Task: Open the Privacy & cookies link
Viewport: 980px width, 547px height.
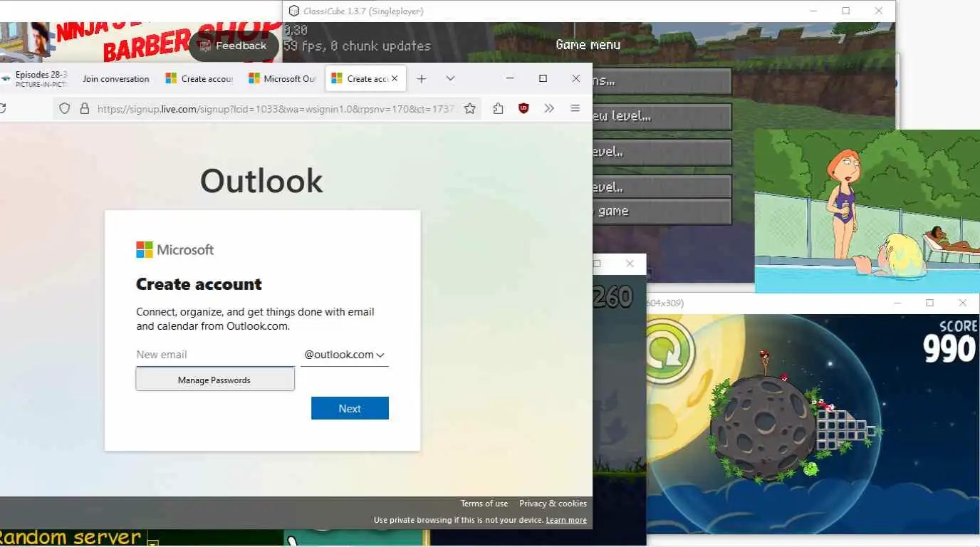Action: coord(553,504)
